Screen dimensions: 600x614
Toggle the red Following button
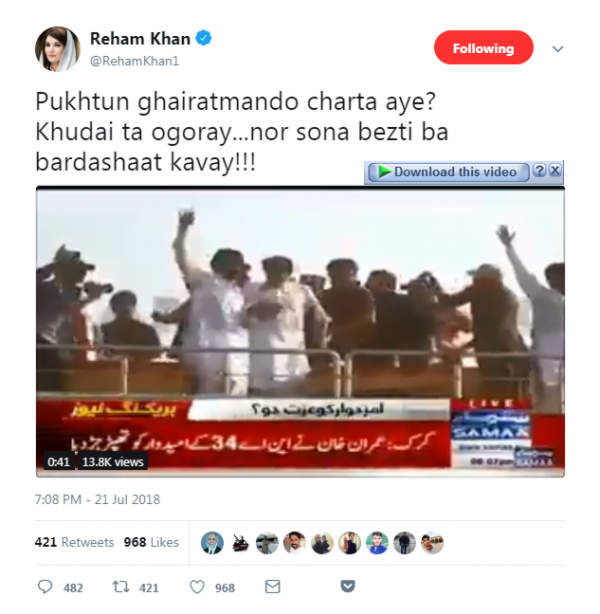pyautogui.click(x=484, y=48)
